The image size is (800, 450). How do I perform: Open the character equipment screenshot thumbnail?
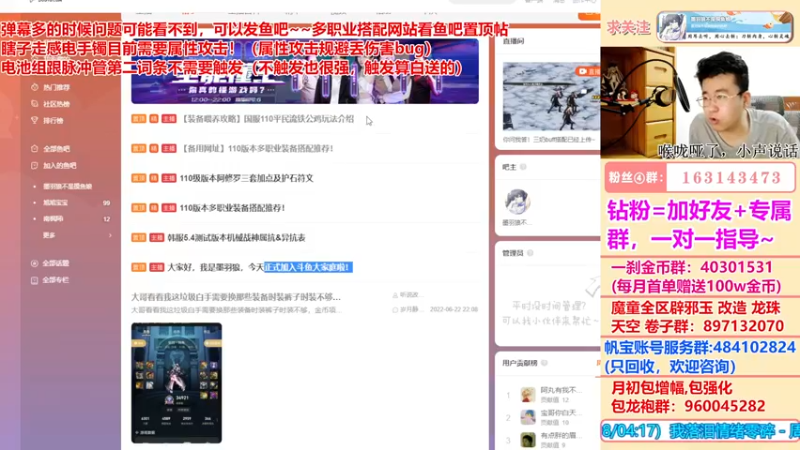177,383
